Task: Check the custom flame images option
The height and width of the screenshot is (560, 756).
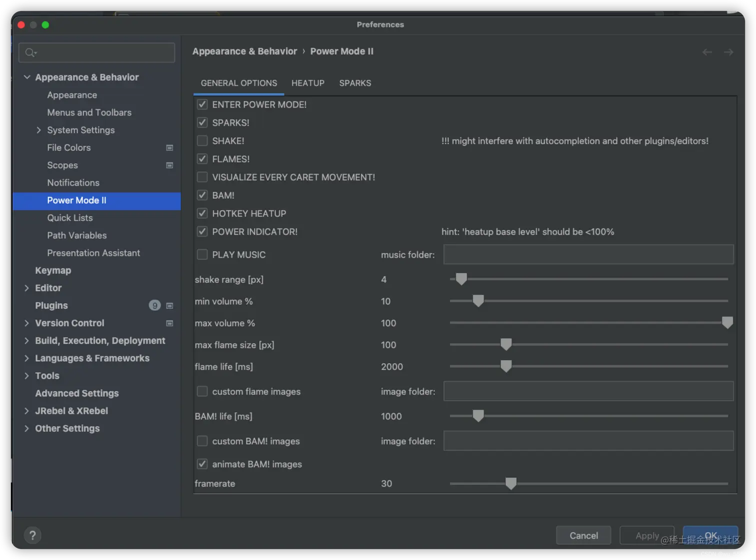Action: [202, 391]
